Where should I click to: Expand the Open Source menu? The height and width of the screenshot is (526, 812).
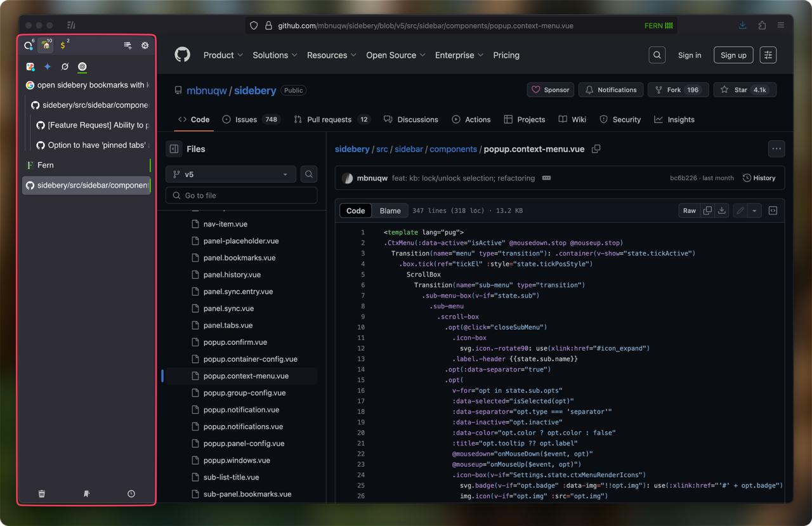click(396, 55)
